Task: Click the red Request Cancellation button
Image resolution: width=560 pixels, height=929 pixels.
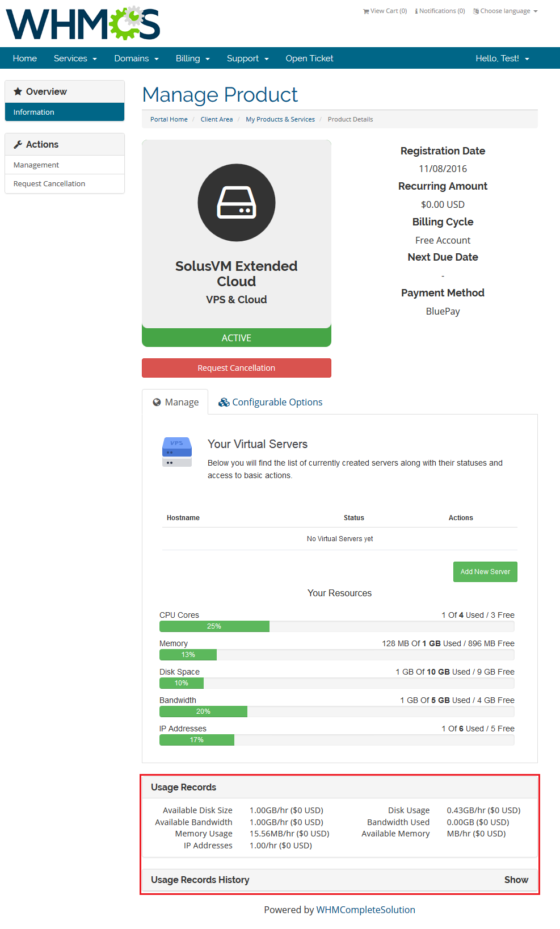Action: pyautogui.click(x=237, y=368)
